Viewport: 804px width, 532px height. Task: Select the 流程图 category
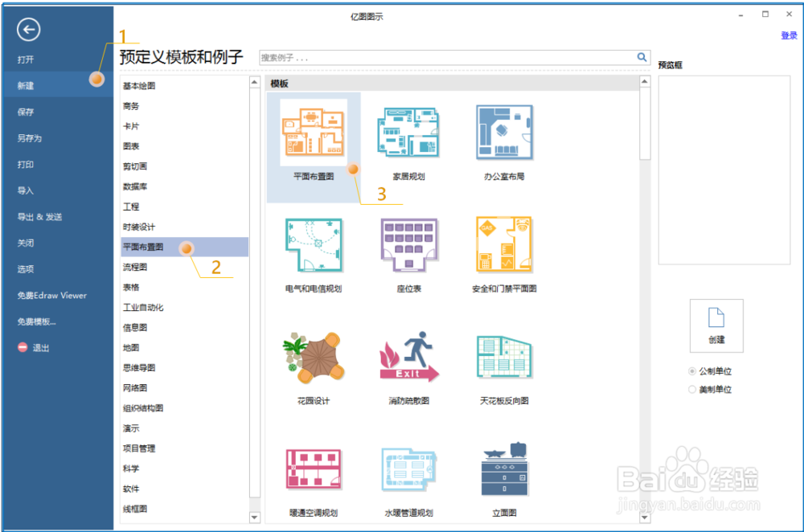(135, 267)
